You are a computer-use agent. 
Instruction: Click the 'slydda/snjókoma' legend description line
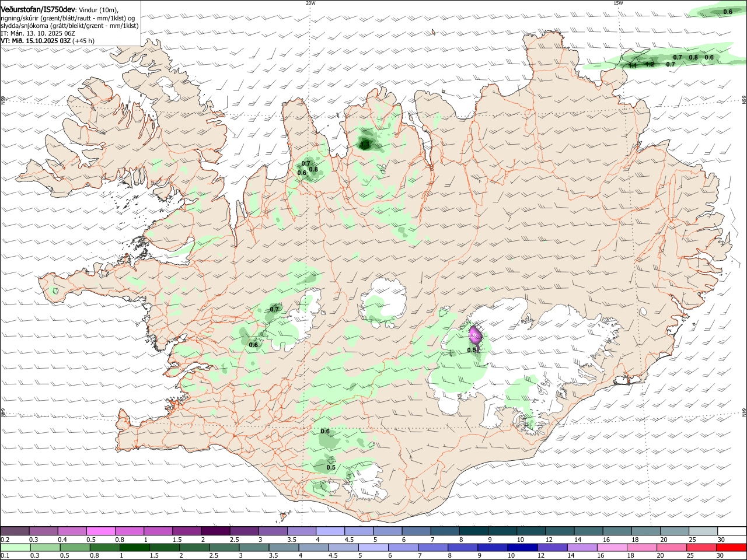point(69,25)
